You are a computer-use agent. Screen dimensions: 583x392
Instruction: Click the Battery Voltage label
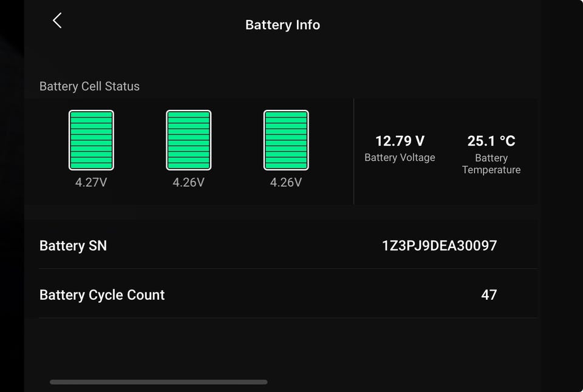pyautogui.click(x=400, y=158)
